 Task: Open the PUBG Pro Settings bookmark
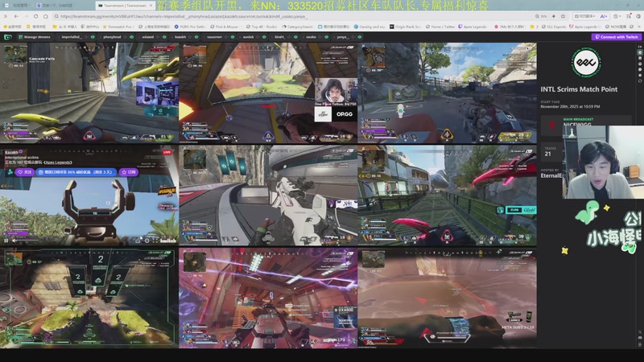point(190,27)
